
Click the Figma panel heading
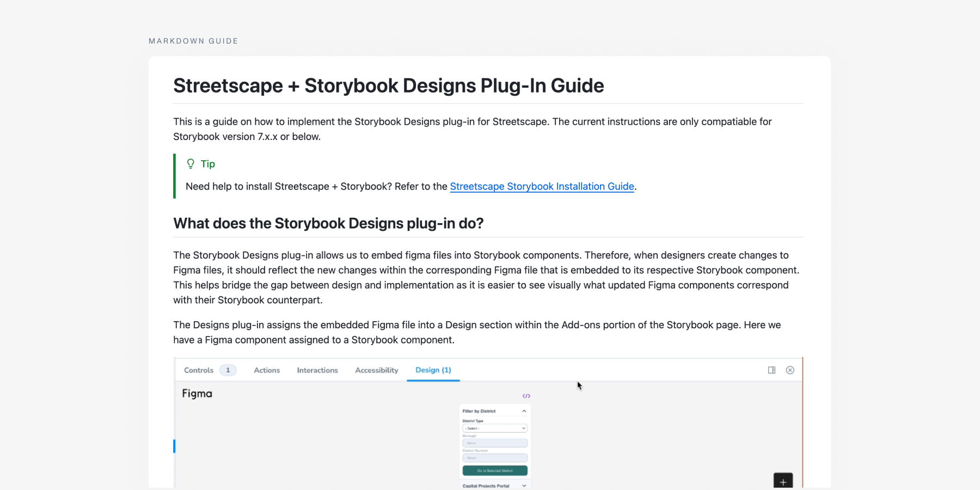(x=197, y=394)
